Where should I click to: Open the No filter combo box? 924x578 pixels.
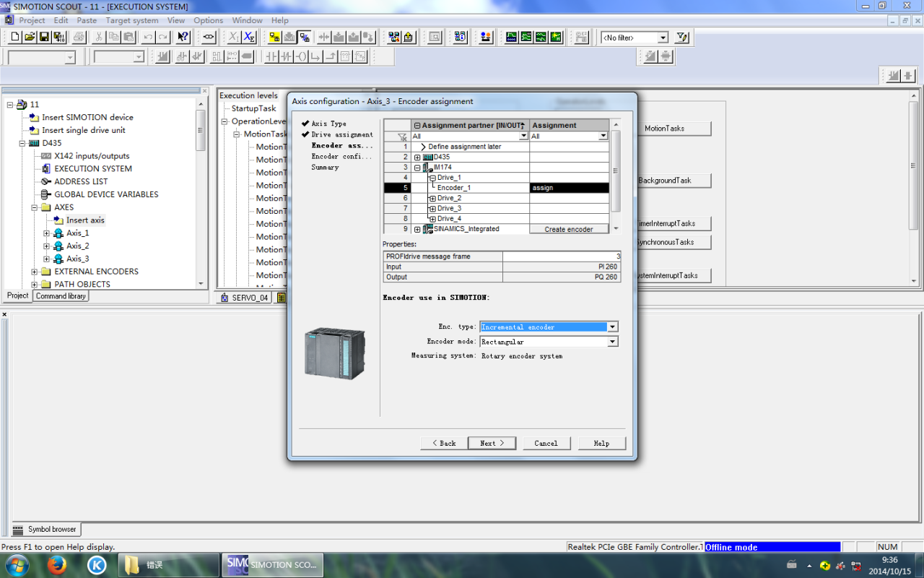[x=635, y=38]
